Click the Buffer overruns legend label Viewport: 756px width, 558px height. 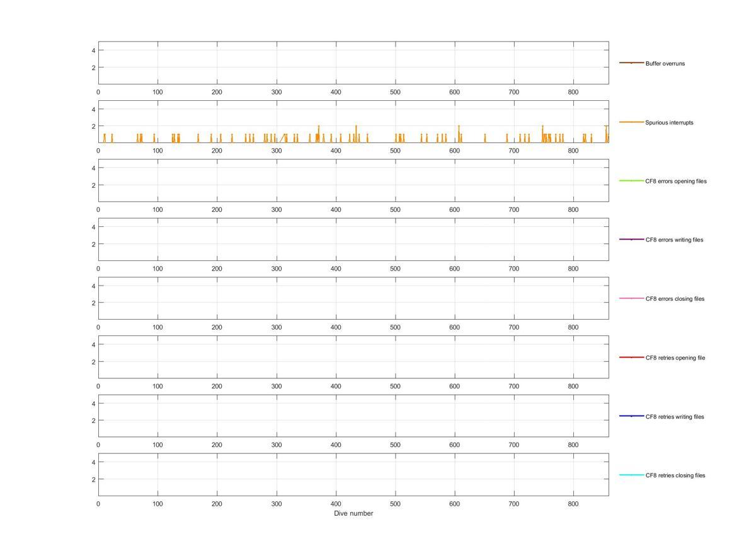click(665, 64)
